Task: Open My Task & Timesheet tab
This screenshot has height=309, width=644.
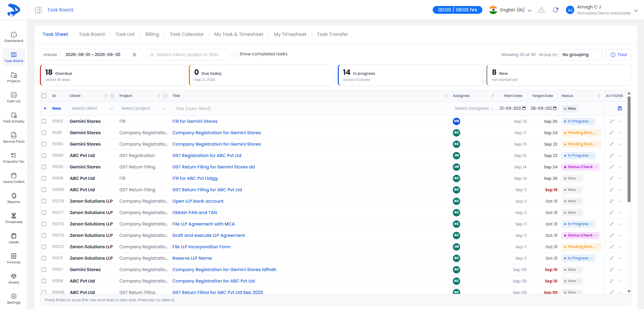Action: [x=239, y=34]
